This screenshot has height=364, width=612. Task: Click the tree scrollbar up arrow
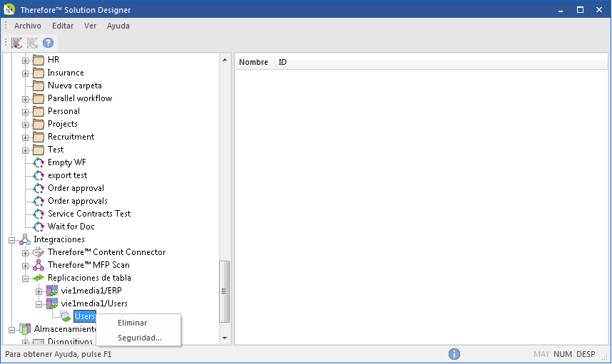[225, 60]
